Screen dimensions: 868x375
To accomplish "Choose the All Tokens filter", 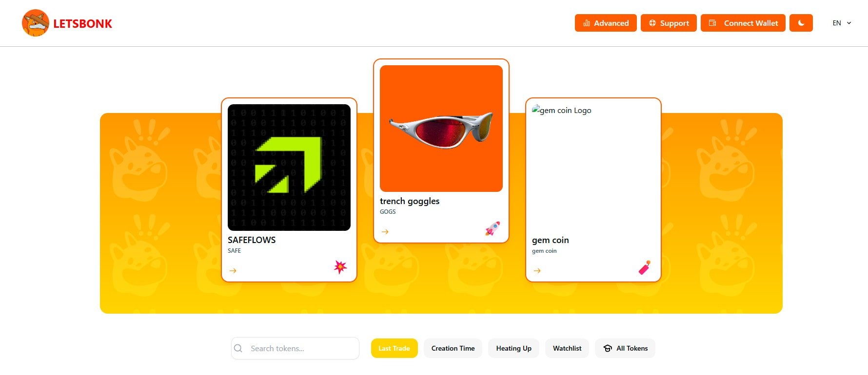I will click(625, 348).
